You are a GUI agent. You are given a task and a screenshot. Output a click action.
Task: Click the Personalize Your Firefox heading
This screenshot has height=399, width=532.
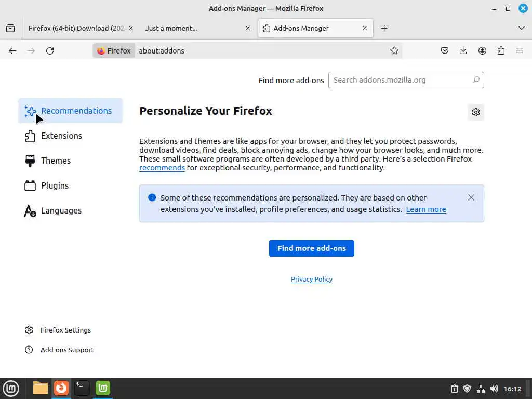206,111
